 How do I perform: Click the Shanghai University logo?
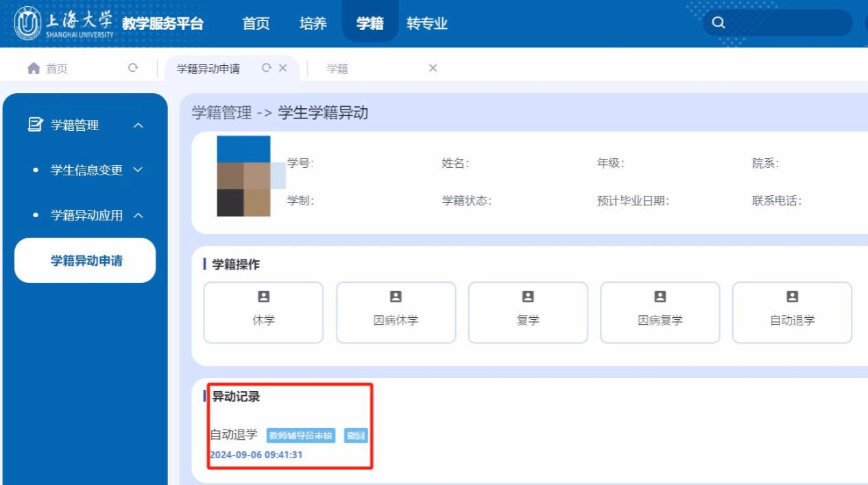(65, 23)
